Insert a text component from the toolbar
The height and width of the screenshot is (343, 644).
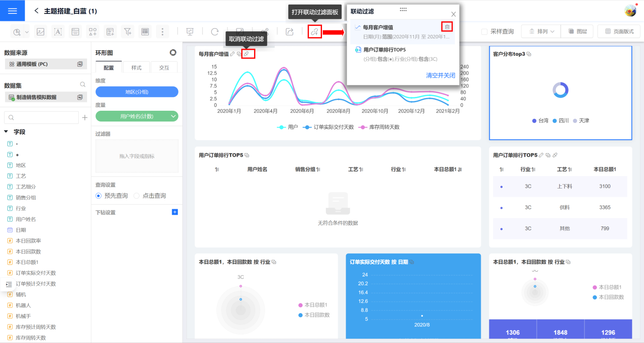58,32
